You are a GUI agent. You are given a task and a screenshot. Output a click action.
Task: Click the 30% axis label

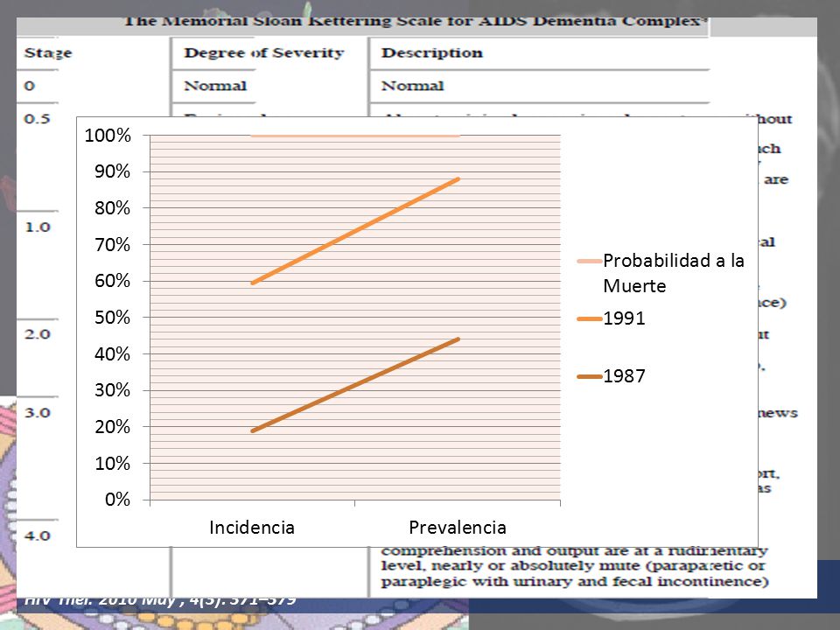113,390
